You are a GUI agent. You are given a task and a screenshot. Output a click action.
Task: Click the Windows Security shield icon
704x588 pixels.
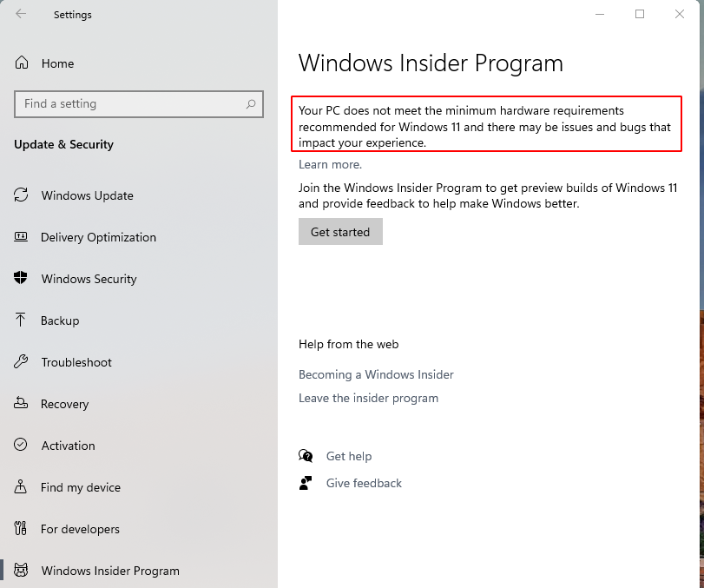(x=21, y=278)
